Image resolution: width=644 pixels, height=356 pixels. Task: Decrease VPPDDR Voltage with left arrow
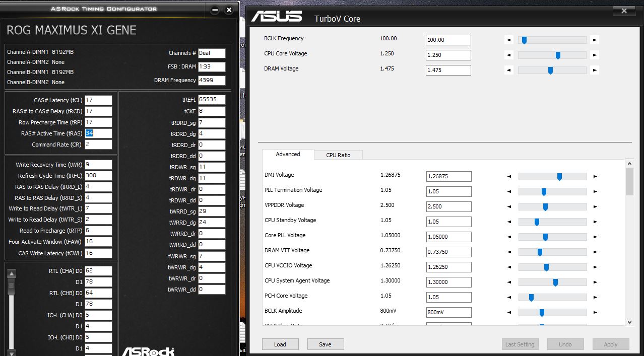click(x=509, y=207)
